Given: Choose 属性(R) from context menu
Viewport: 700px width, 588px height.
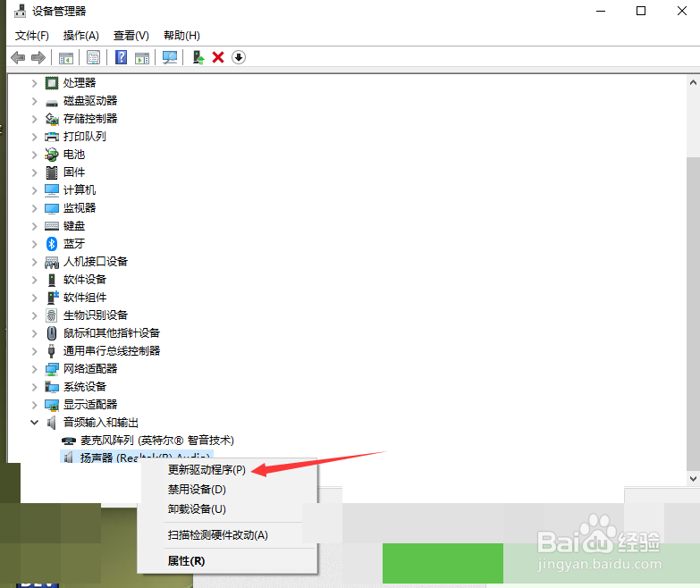Looking at the screenshot, I should click(x=186, y=561).
